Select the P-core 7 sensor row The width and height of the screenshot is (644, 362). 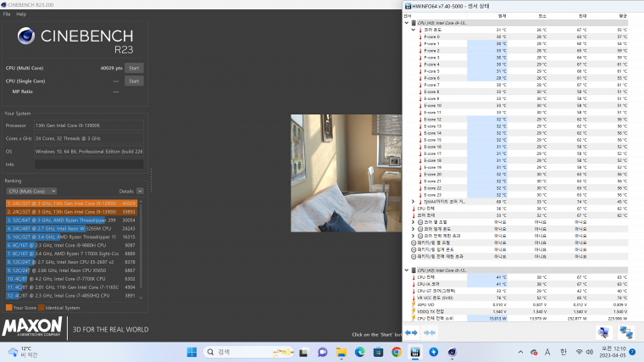(x=516, y=85)
